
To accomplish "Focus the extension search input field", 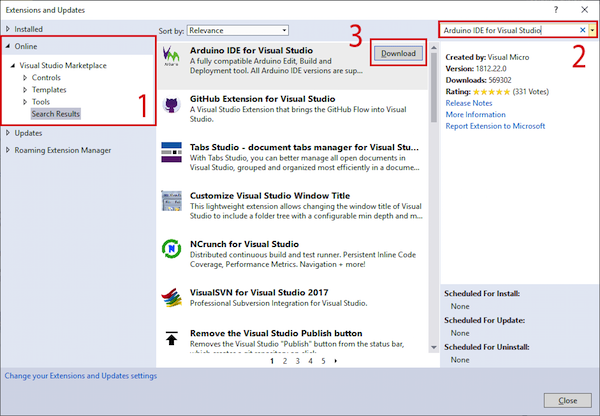I will (x=509, y=30).
